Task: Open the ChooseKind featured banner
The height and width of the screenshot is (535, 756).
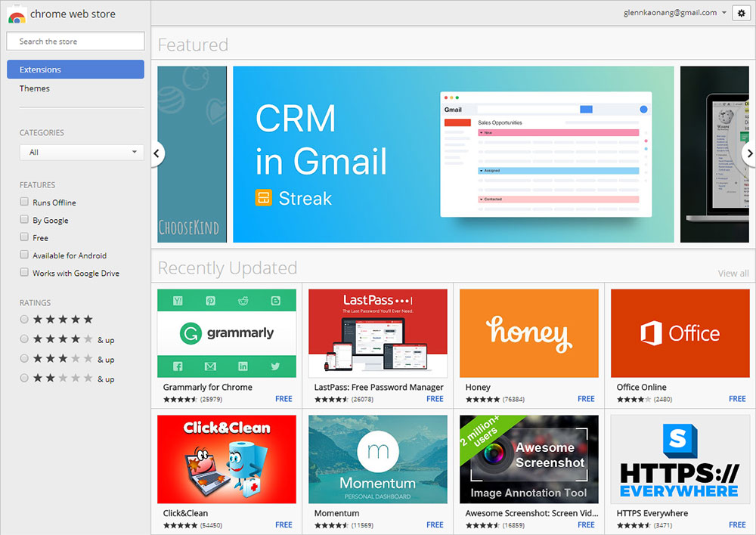Action: [x=192, y=154]
